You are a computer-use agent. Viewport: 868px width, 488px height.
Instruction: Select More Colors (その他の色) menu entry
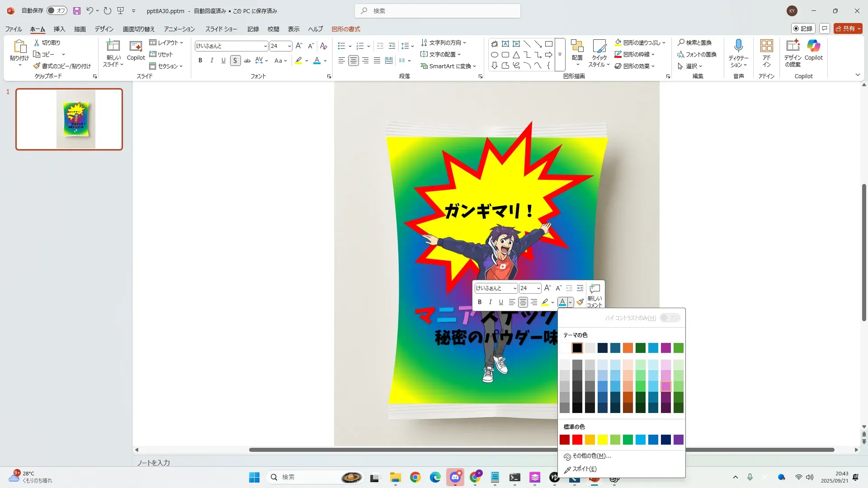point(591,456)
